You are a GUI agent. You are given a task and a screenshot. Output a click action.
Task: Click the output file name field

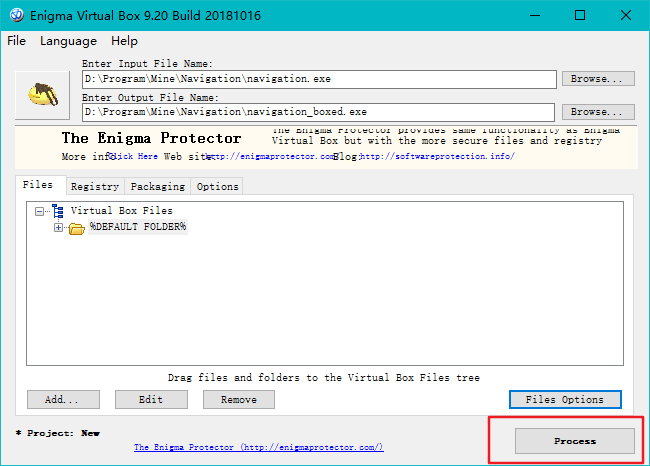(x=318, y=112)
